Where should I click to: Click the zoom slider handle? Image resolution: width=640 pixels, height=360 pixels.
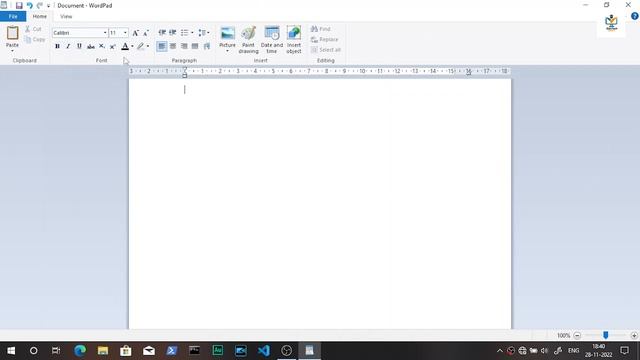[x=606, y=335]
